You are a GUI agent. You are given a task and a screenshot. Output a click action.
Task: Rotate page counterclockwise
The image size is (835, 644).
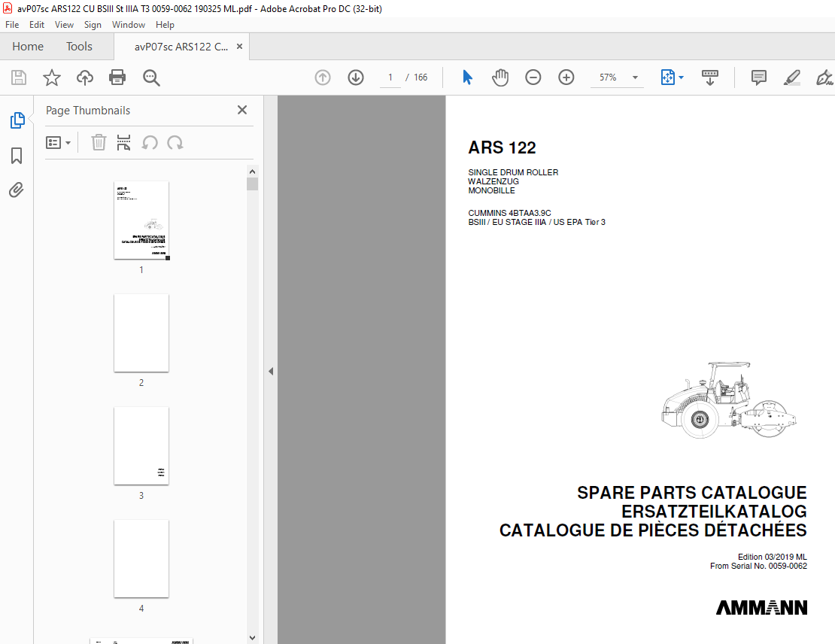[x=150, y=143]
